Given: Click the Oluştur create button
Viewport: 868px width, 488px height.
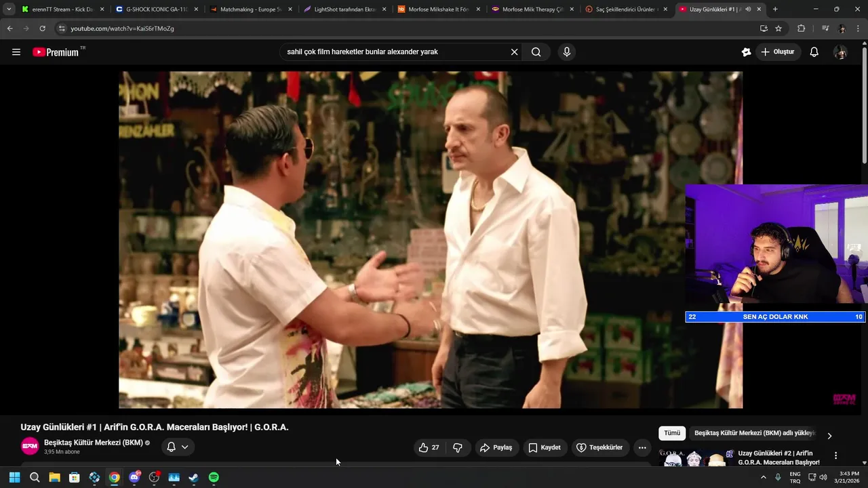Looking at the screenshot, I should (x=778, y=52).
